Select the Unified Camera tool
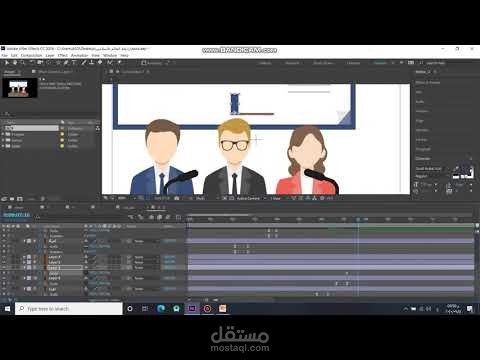 point(40,63)
